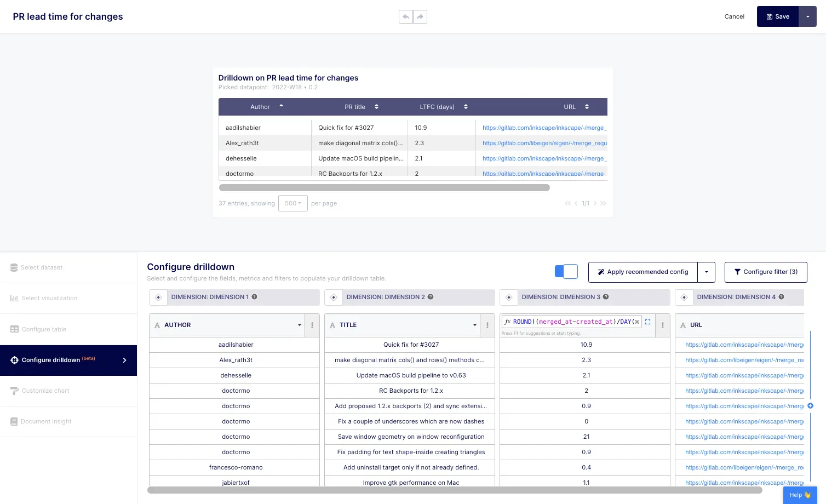Click the redo arrow icon
Screen dimensions: 826x504
420,16
